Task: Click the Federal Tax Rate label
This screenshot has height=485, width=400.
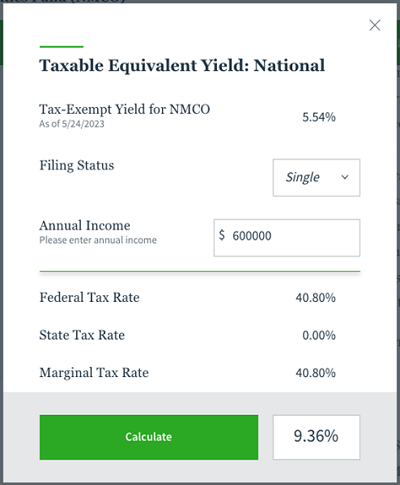Action: [89, 297]
